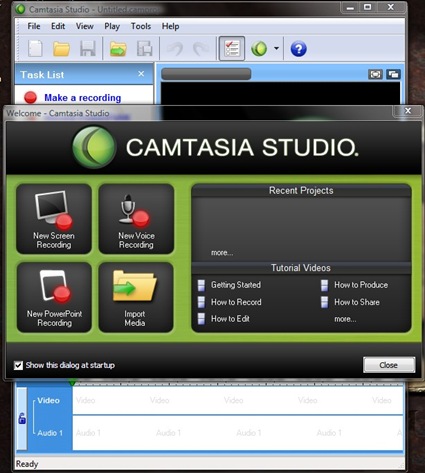The height and width of the screenshot is (473, 425).
Task: Open the Edit menu
Action: (x=58, y=26)
